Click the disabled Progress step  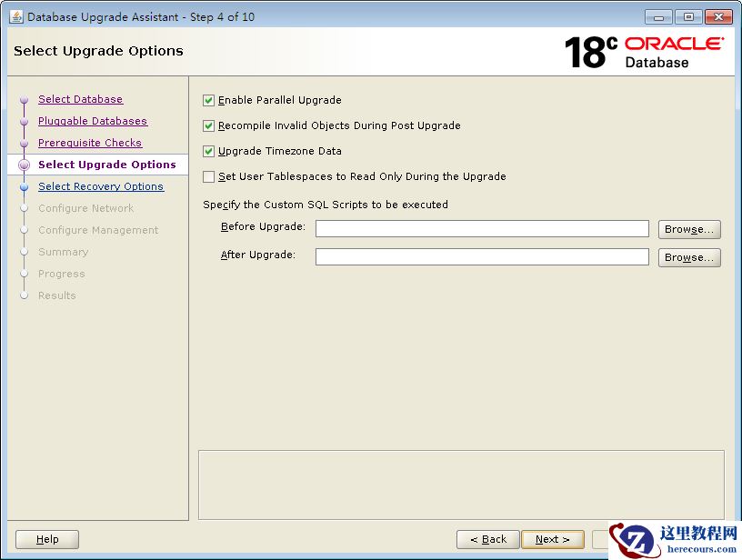pyautogui.click(x=62, y=274)
